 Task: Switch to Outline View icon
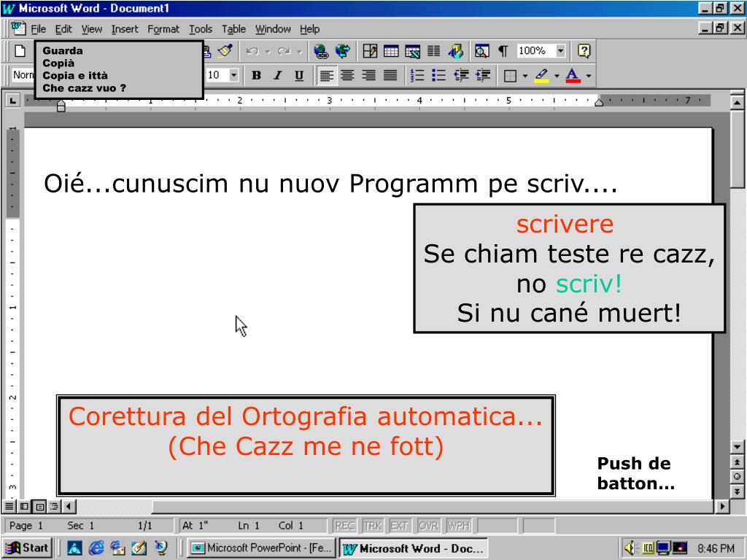pyautogui.click(x=54, y=506)
